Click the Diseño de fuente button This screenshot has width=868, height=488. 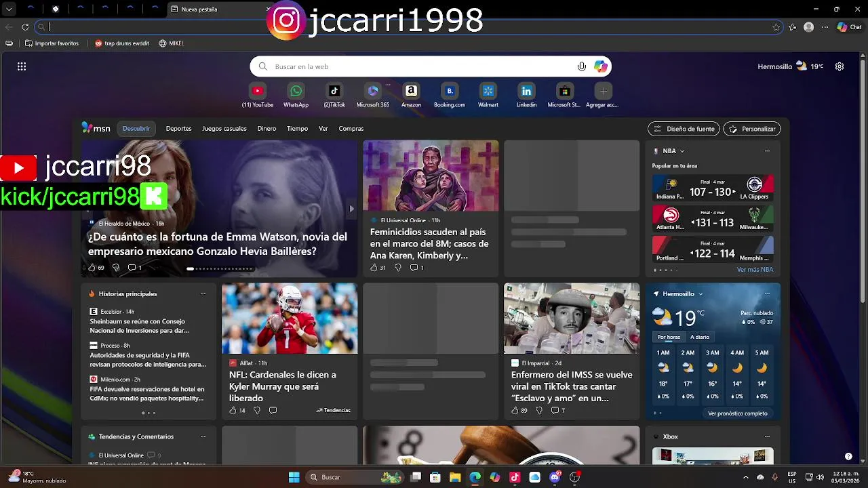(x=684, y=129)
